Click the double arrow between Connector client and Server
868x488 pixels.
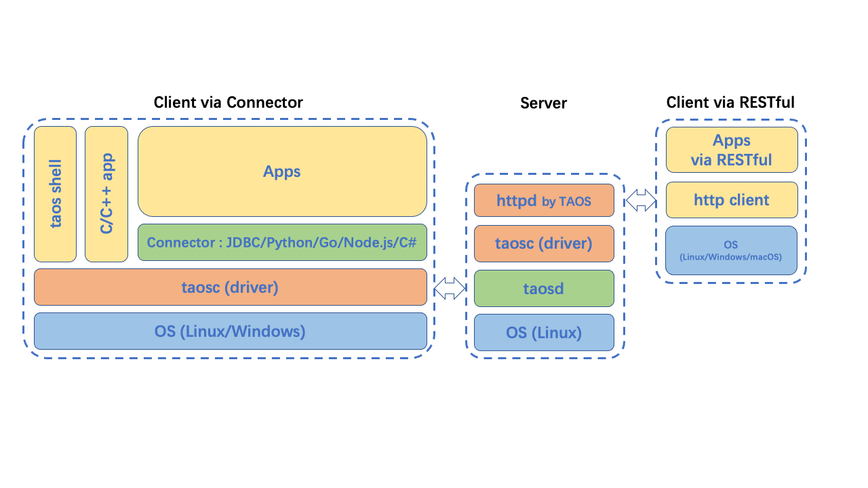(x=449, y=288)
